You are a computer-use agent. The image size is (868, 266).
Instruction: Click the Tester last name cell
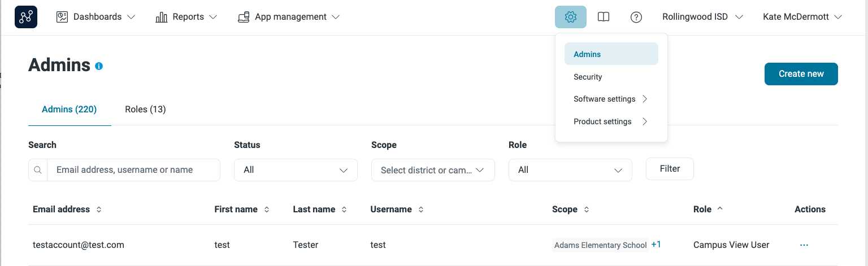(306, 245)
